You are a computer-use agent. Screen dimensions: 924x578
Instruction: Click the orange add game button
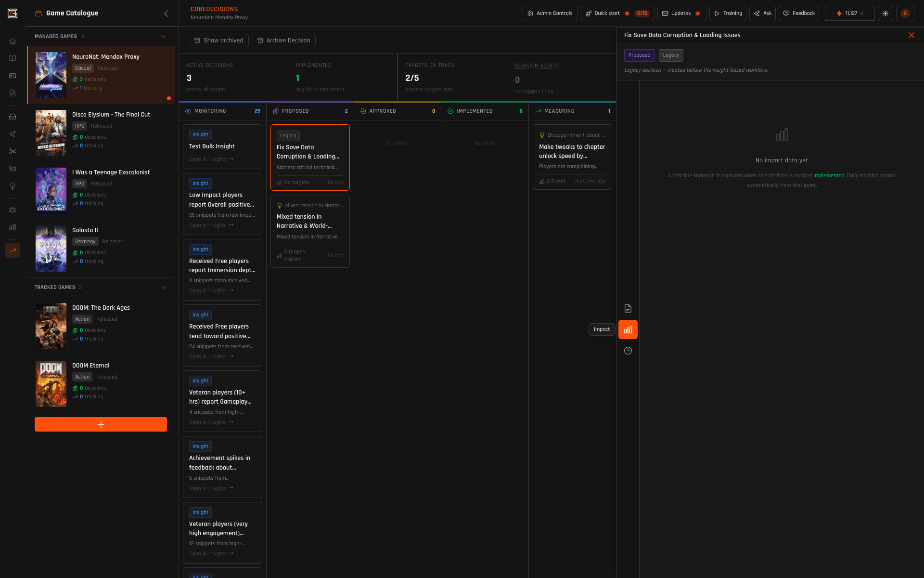pos(101,424)
